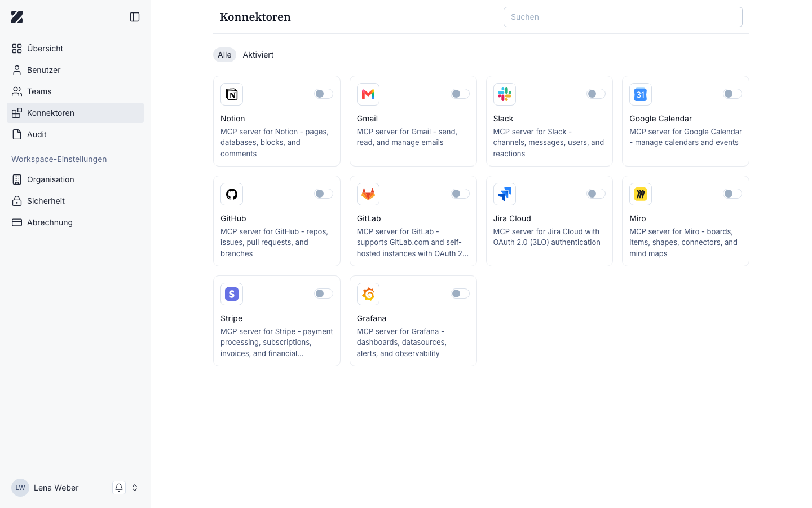Image resolution: width=812 pixels, height=508 pixels.
Task: Click the Jira Cloud card title
Action: (512, 218)
